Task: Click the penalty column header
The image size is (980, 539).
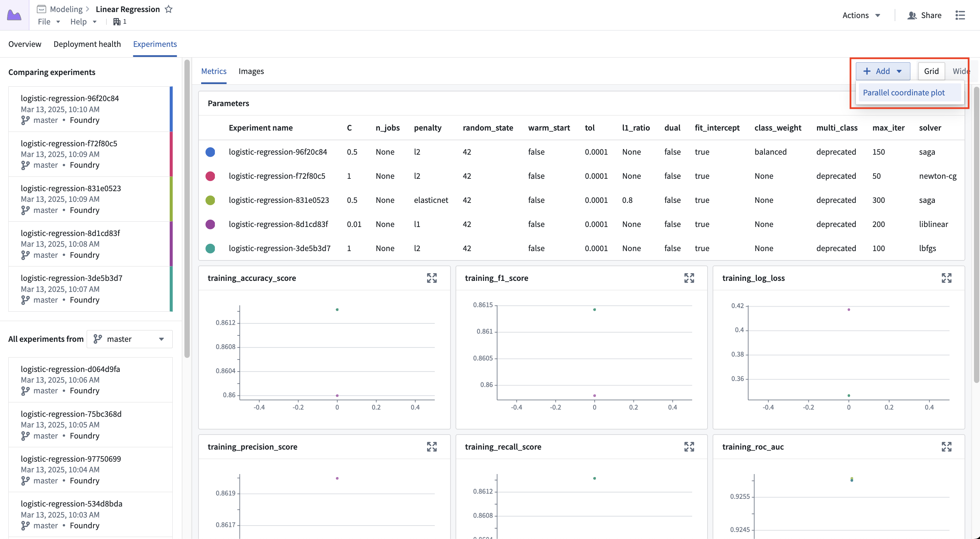Action: click(x=428, y=128)
